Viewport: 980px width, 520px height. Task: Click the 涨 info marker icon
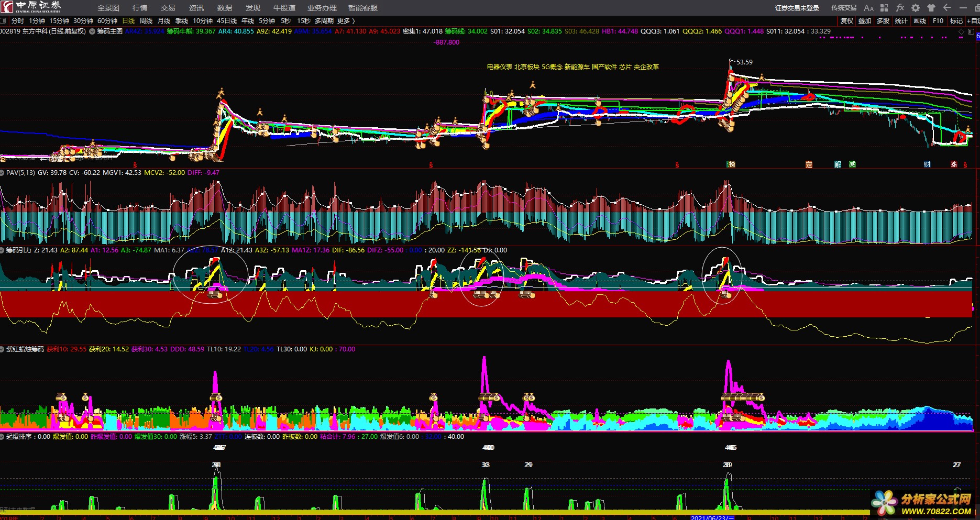point(954,164)
